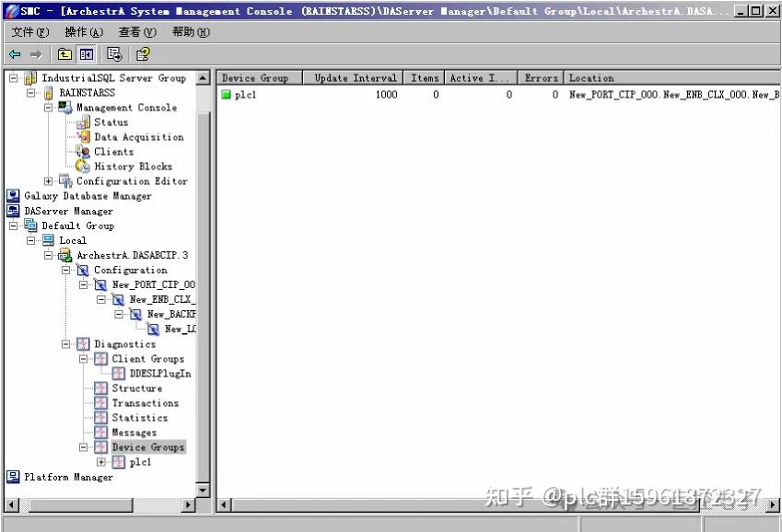Select the RAINSTARSS server icon
Image resolution: width=782 pixels, height=532 pixels.
(49, 93)
